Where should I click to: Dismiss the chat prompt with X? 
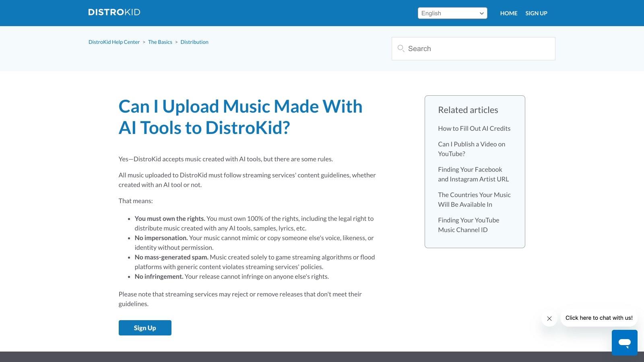(549, 319)
